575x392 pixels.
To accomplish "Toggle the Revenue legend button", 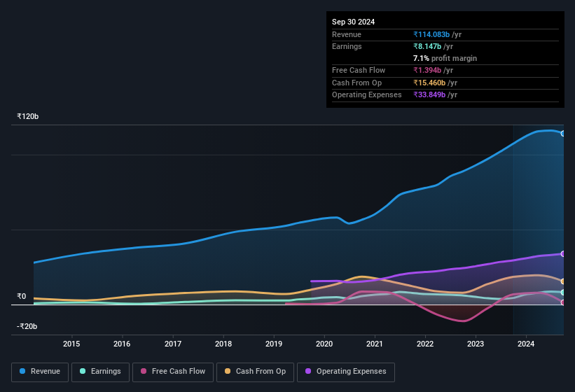I will tap(40, 372).
